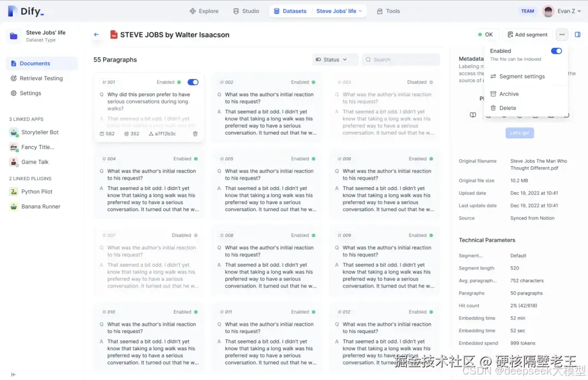Toggle off the Enabled file indexing switch

click(556, 51)
